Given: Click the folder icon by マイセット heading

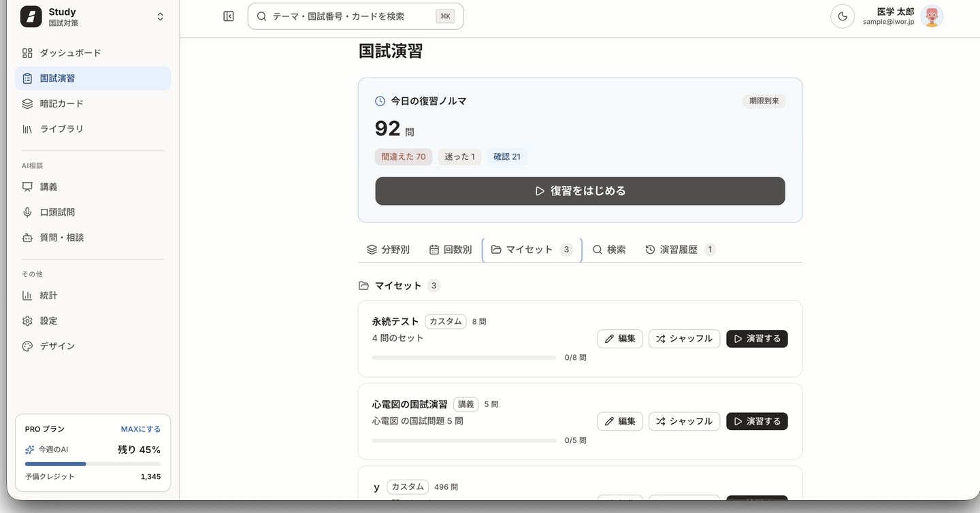Looking at the screenshot, I should pyautogui.click(x=364, y=286).
